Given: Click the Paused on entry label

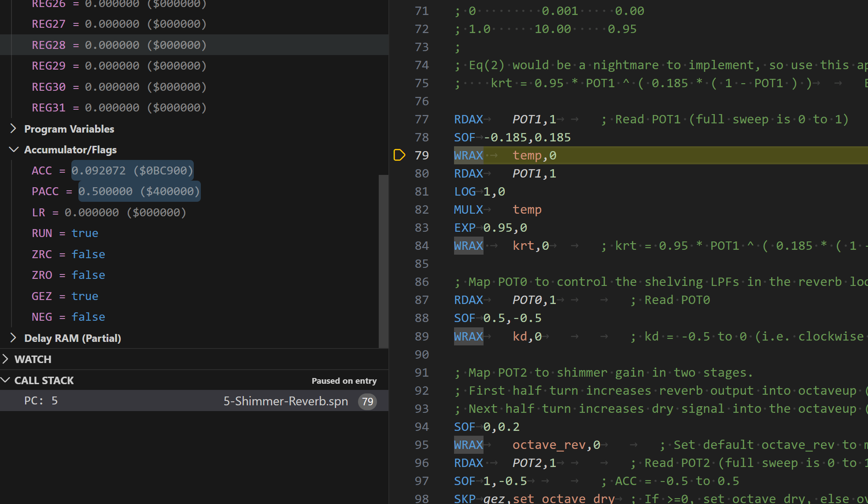Looking at the screenshot, I should pos(344,381).
